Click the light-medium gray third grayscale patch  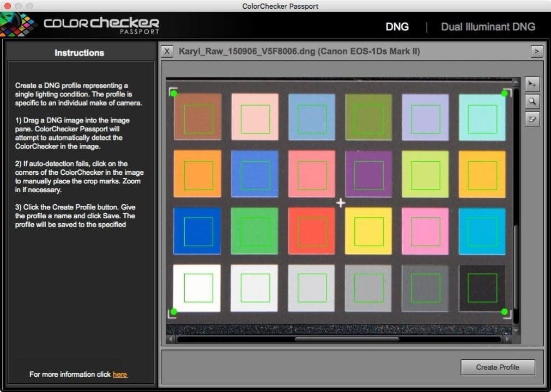point(311,288)
